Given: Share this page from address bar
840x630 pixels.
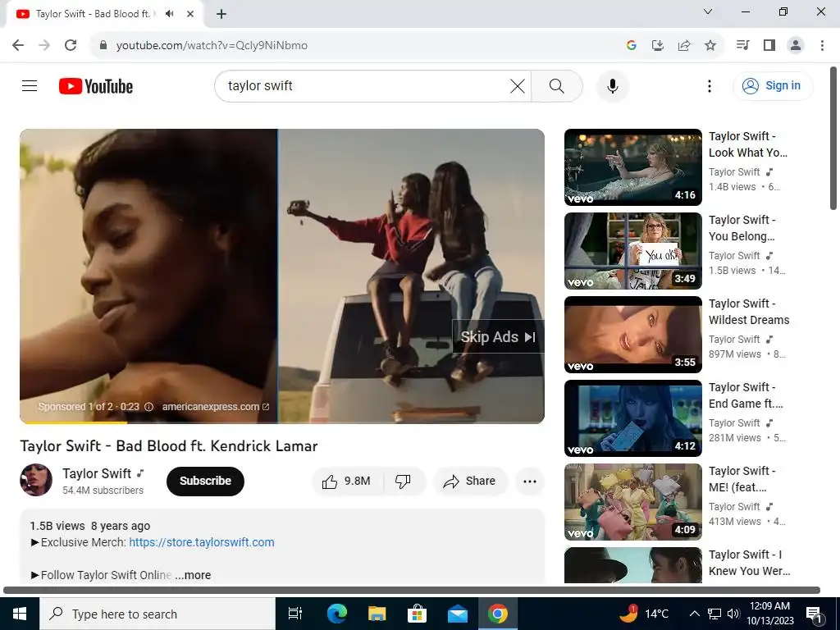Looking at the screenshot, I should tap(684, 46).
